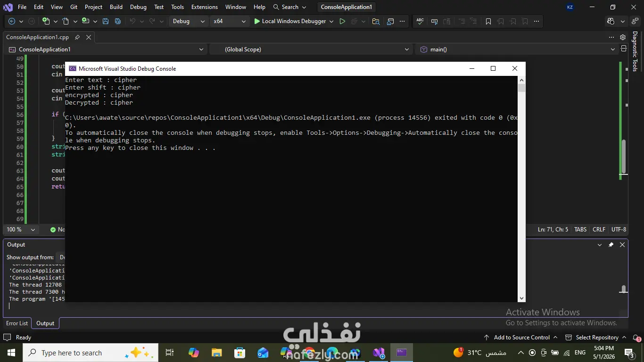Open the x64 platform dropdown
Viewport: 644px width, 362px height.
[229, 21]
